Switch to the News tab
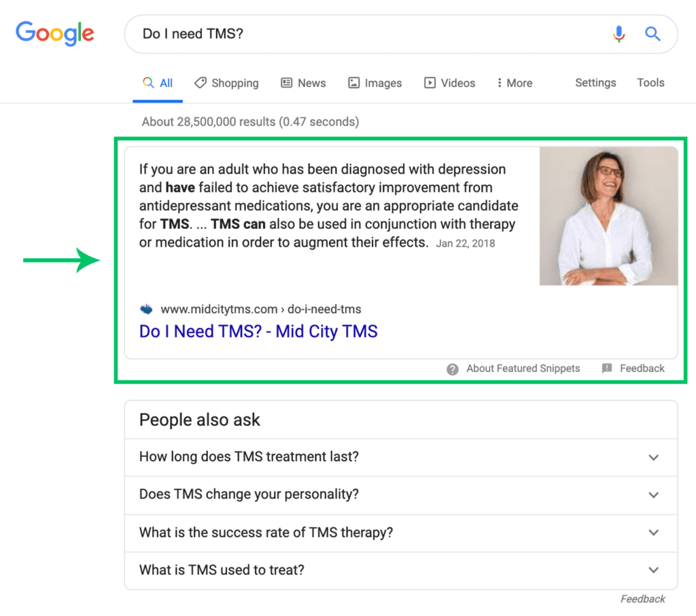This screenshot has width=696, height=616. pos(304,83)
